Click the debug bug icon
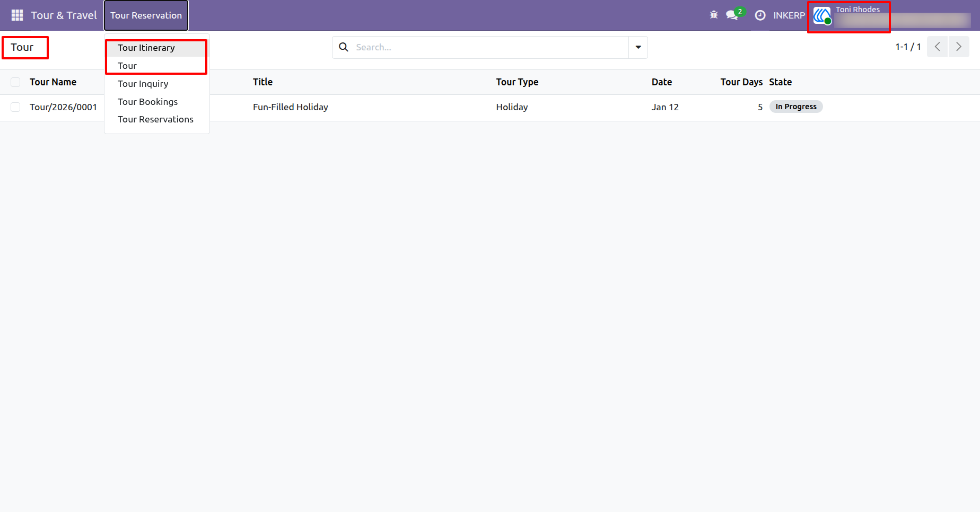 click(x=714, y=15)
